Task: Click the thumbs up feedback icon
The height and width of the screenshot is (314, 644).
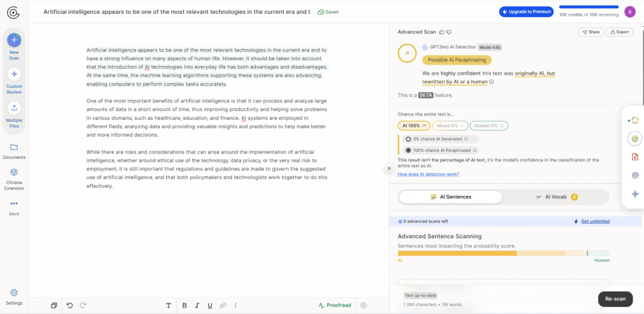Action: point(441,32)
